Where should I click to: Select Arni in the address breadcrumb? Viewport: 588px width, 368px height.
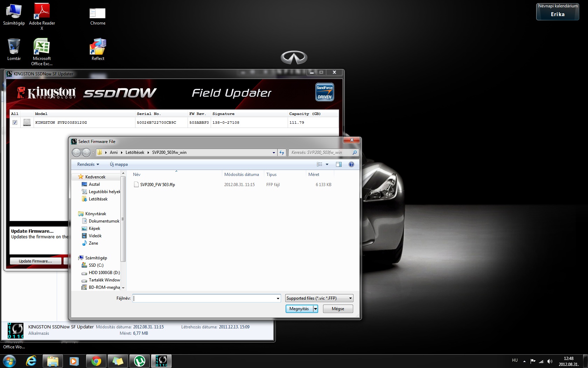(x=114, y=152)
